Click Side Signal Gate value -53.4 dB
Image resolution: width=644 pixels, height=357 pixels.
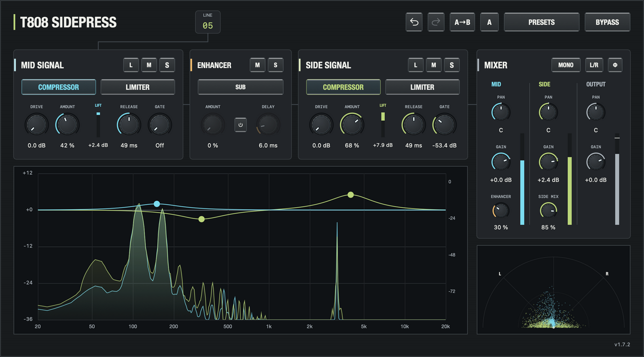[444, 145]
